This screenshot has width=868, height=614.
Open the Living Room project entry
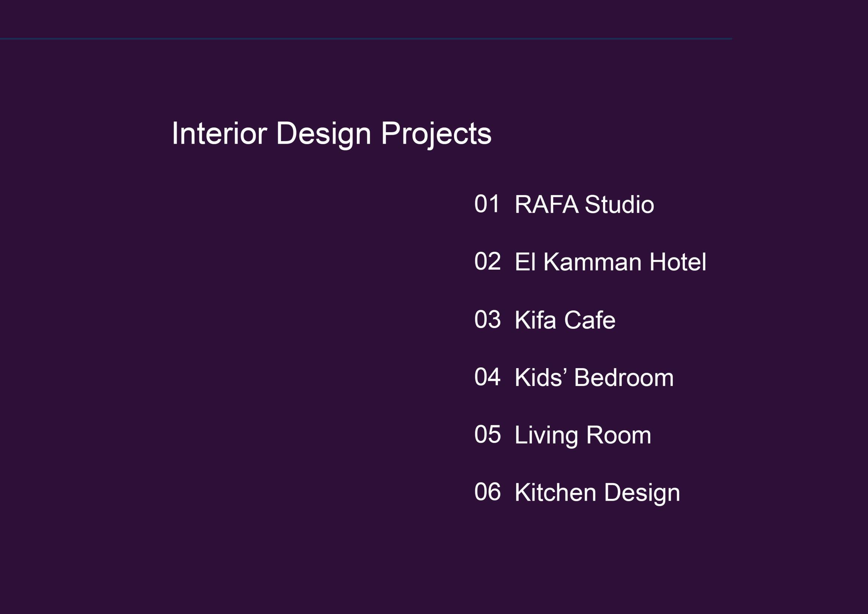coord(583,435)
